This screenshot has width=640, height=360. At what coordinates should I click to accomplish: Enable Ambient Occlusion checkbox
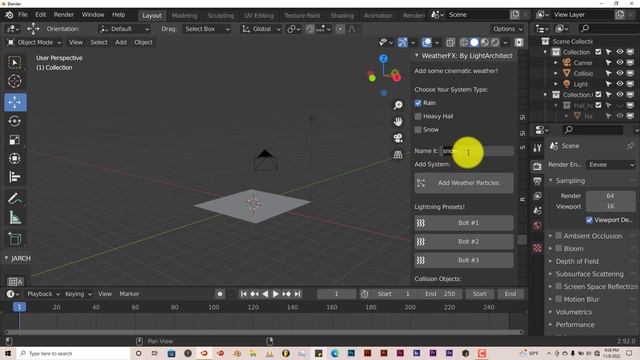pyautogui.click(x=559, y=236)
